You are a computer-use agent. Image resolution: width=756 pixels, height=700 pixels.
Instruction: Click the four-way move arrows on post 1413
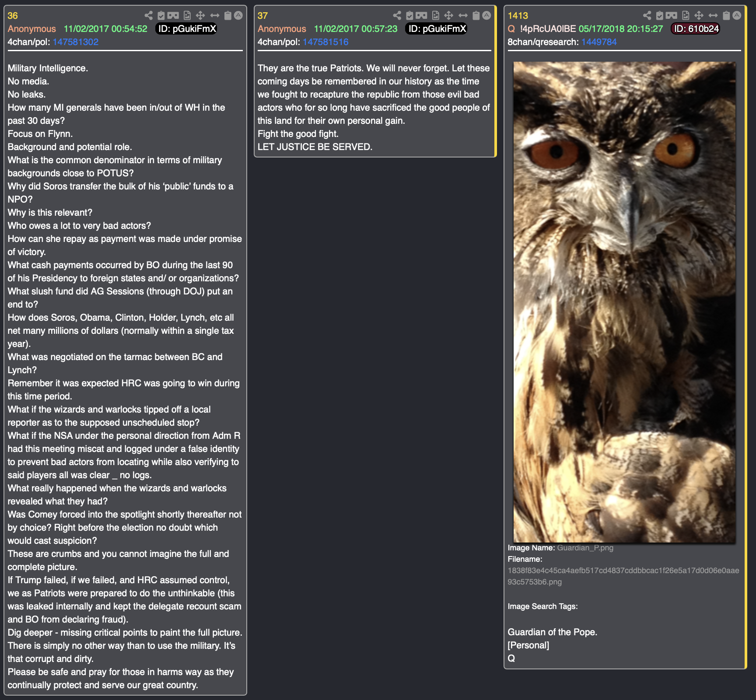[699, 16]
